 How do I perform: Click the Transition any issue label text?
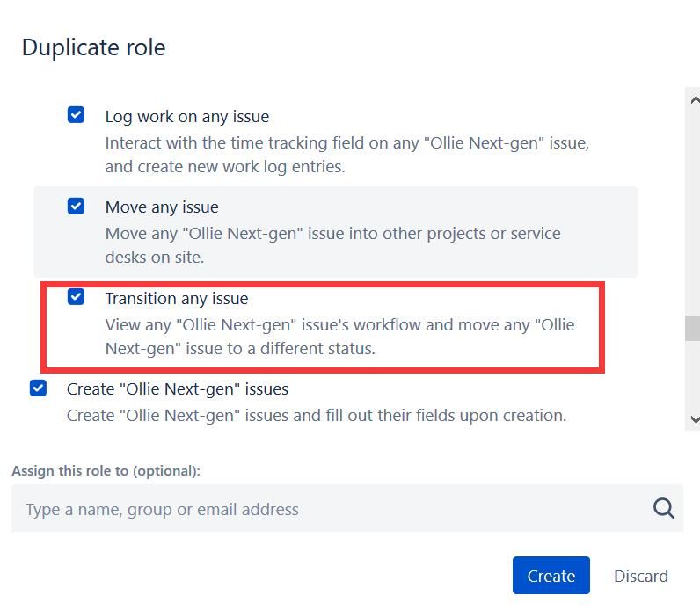(x=177, y=299)
